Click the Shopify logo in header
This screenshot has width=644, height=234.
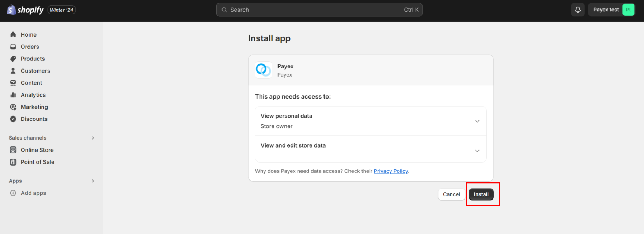pyautogui.click(x=25, y=10)
